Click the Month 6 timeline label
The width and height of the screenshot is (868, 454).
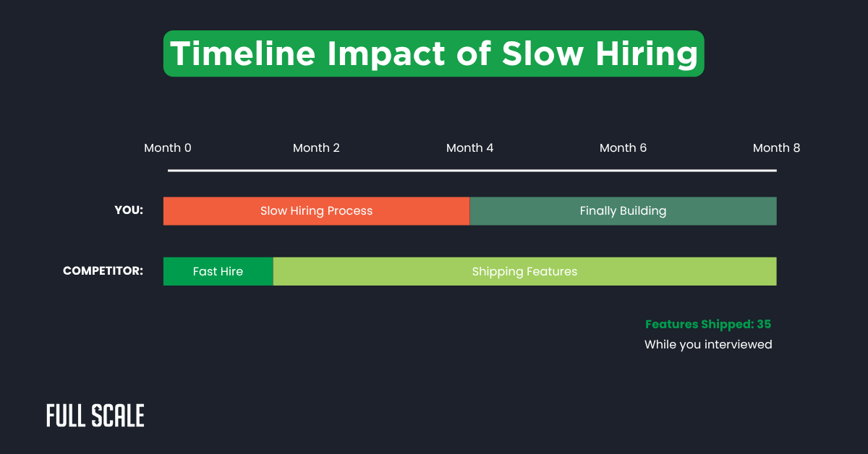[623, 147]
